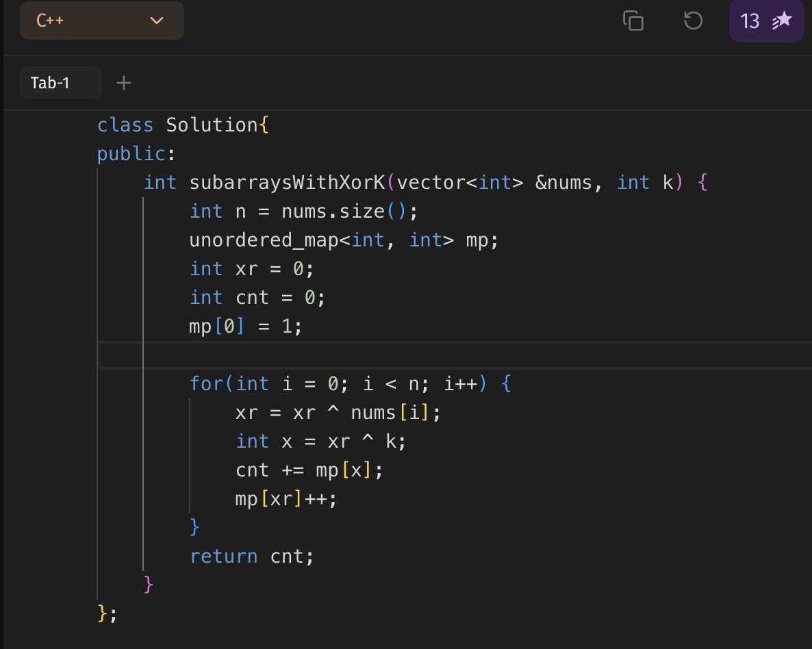
Task: Click the closing "};" of the class
Action: 107,614
